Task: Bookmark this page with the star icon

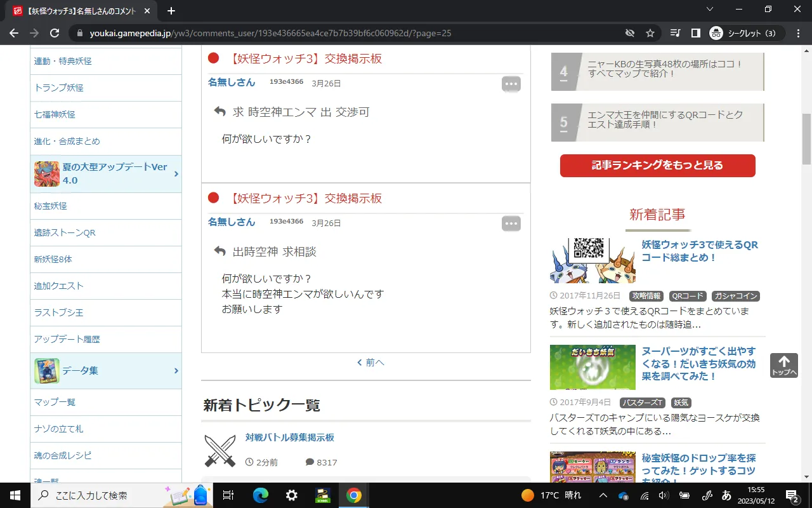Action: tap(650, 33)
